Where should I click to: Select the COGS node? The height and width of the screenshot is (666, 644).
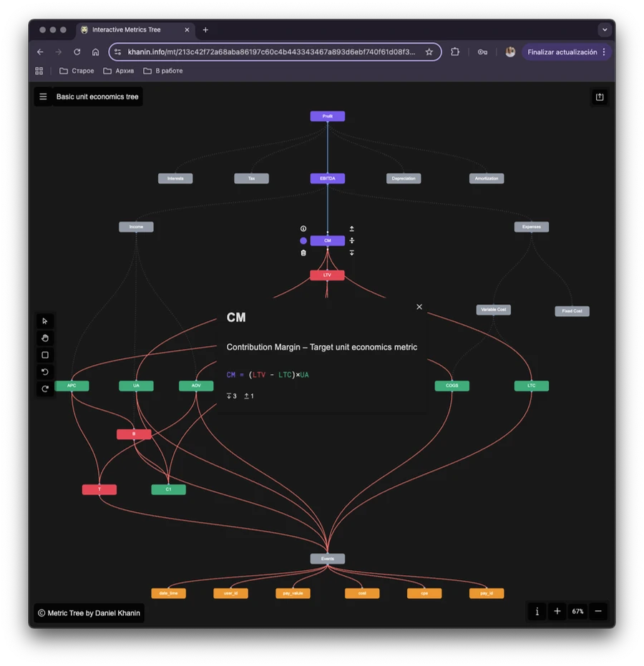coord(452,386)
